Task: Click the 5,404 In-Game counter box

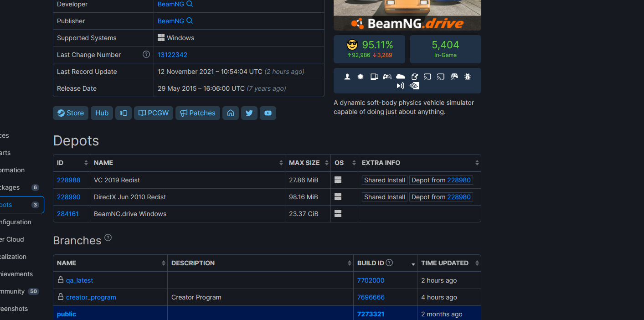Action: 445,49
